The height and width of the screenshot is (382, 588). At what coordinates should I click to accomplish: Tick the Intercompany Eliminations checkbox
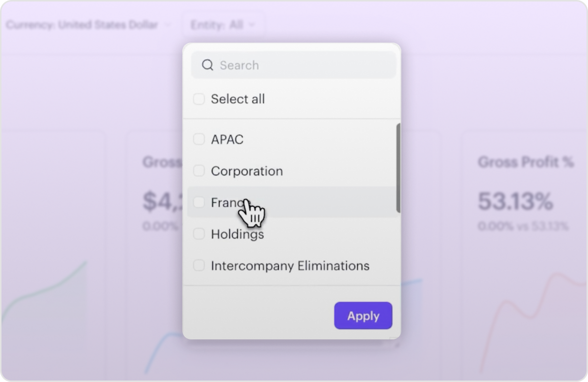click(x=199, y=265)
